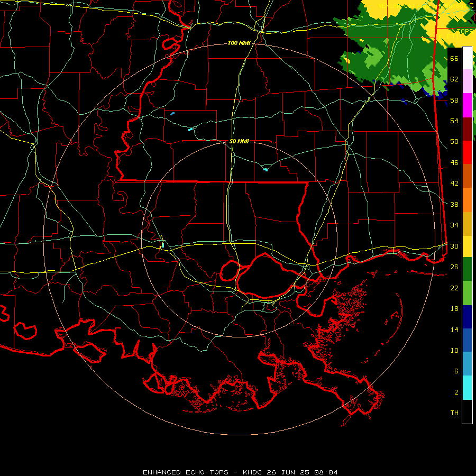The width and height of the screenshot is (476, 476).
Task: Click the "2" legend value
Action: coord(456,392)
